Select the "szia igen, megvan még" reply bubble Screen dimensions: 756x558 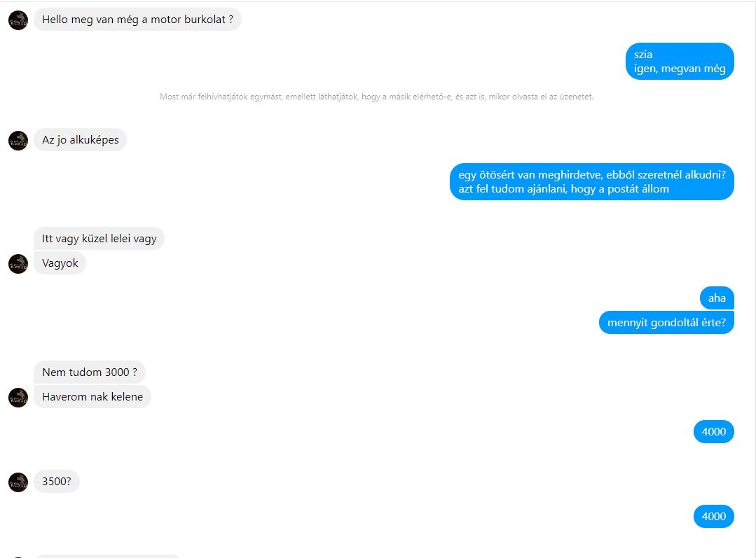(680, 61)
